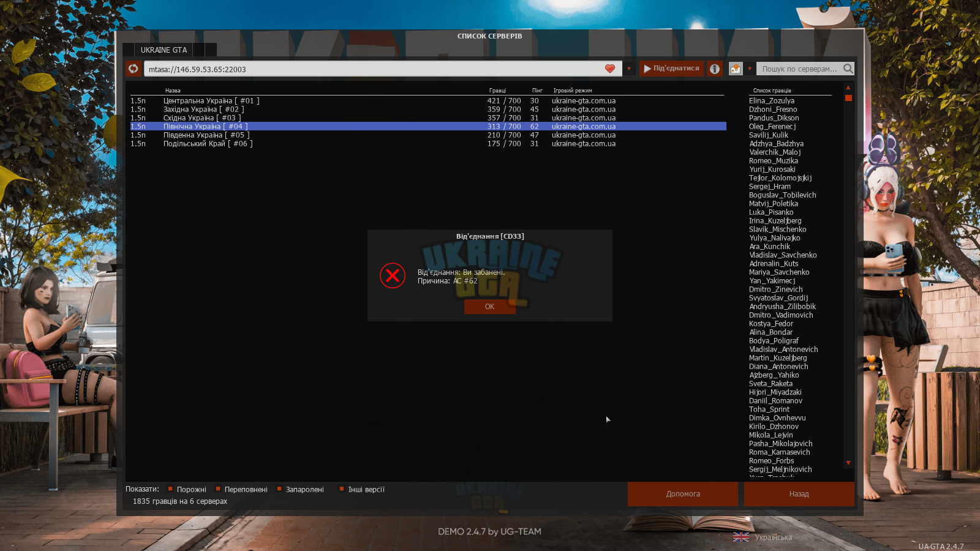The height and width of the screenshot is (551, 980).
Task: Click the Назад button
Action: coord(799,494)
